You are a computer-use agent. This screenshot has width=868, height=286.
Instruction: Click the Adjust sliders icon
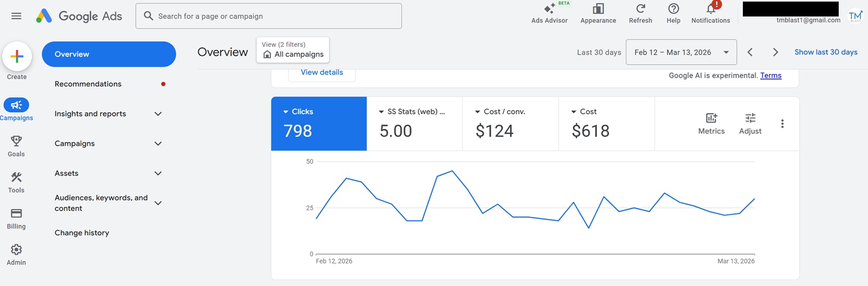pyautogui.click(x=750, y=119)
